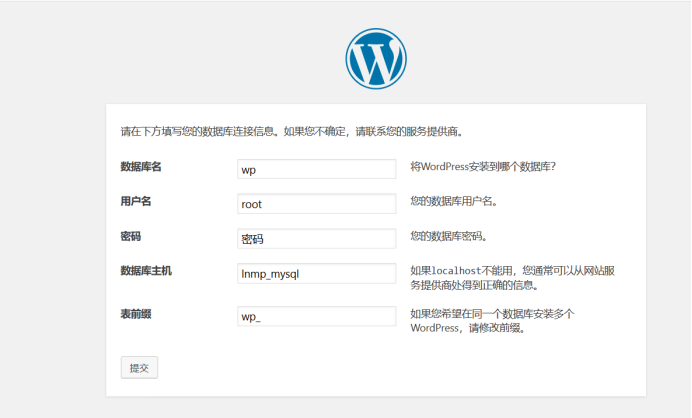
Task: Click the database host field lnmp_mysql
Action: point(316,273)
